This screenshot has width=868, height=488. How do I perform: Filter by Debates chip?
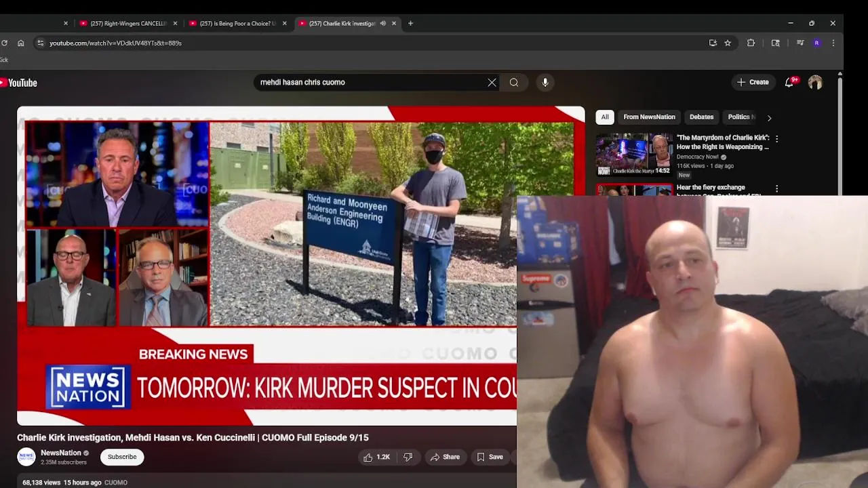point(701,117)
